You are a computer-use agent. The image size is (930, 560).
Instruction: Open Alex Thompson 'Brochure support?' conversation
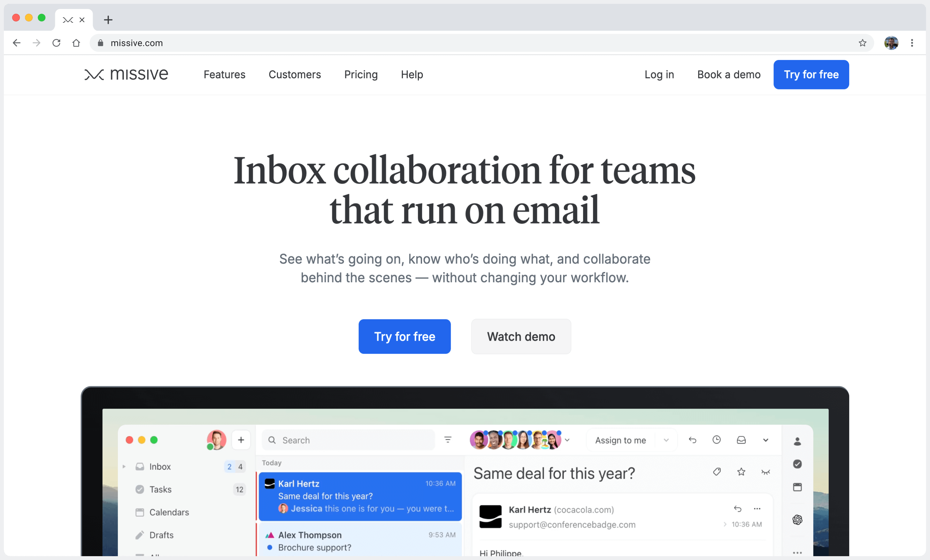tap(360, 539)
